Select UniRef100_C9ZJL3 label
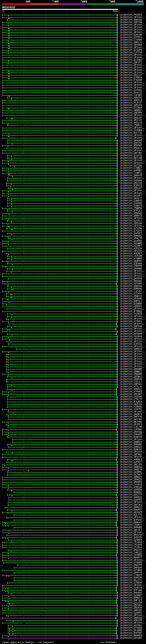Screen dimensions: 146x644 [131, 382]
